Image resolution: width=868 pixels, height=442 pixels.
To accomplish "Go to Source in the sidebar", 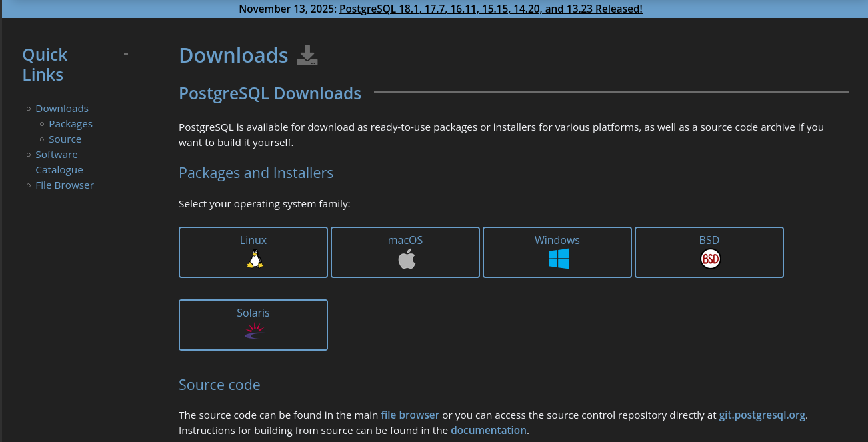I will pyautogui.click(x=65, y=139).
